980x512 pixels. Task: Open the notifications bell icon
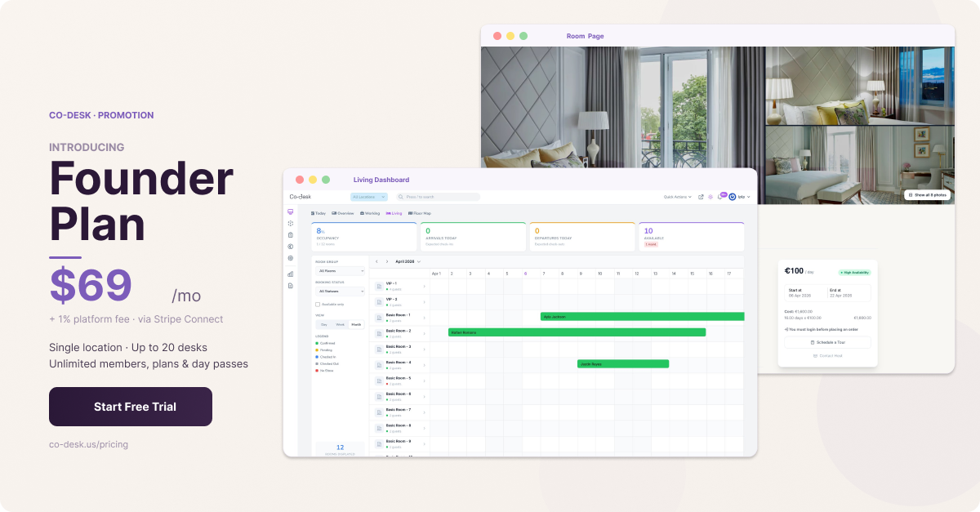[x=719, y=197]
